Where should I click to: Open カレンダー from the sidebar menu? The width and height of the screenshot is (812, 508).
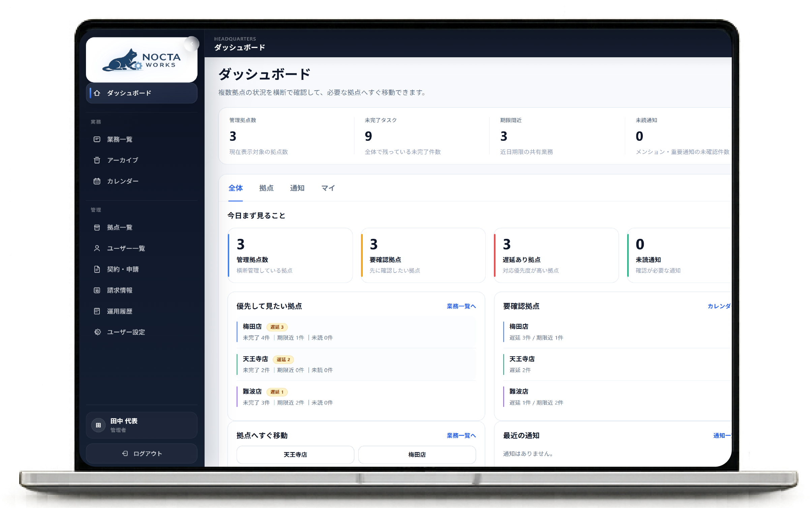click(142, 181)
